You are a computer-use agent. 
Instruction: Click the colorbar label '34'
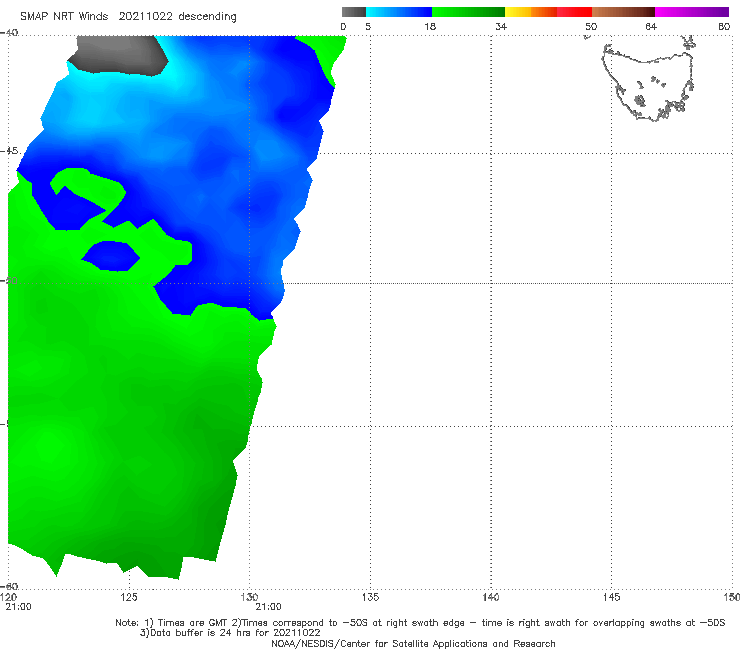coord(501,26)
